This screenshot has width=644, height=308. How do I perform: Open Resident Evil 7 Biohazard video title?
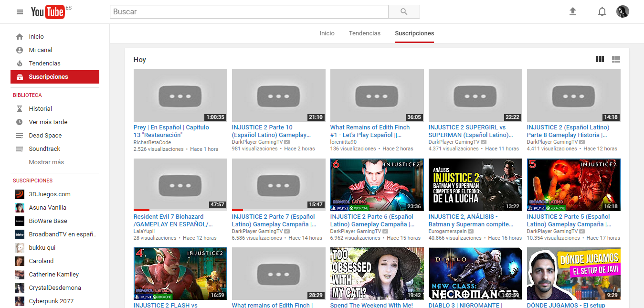173,221
